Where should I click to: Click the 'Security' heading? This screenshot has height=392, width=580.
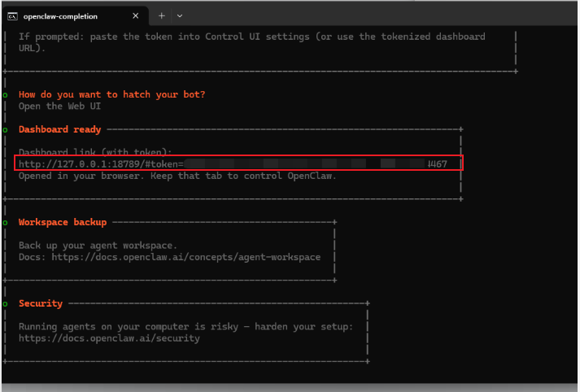41,303
